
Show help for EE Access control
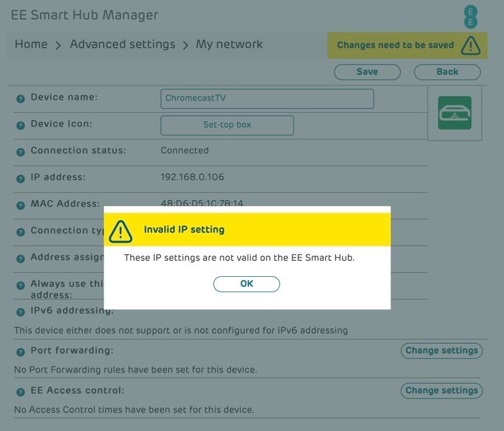(21, 392)
